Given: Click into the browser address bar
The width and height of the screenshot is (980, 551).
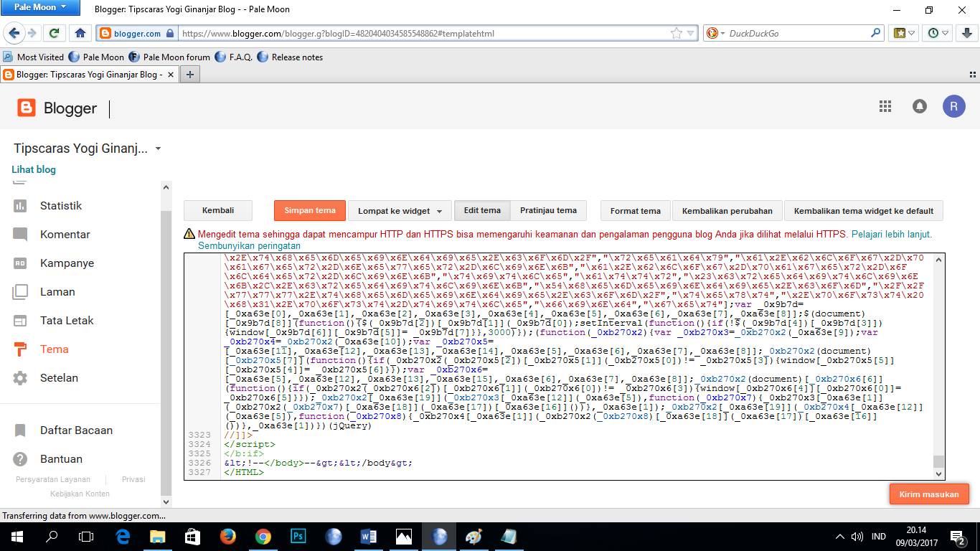Looking at the screenshot, I should pyautogui.click(x=423, y=33).
